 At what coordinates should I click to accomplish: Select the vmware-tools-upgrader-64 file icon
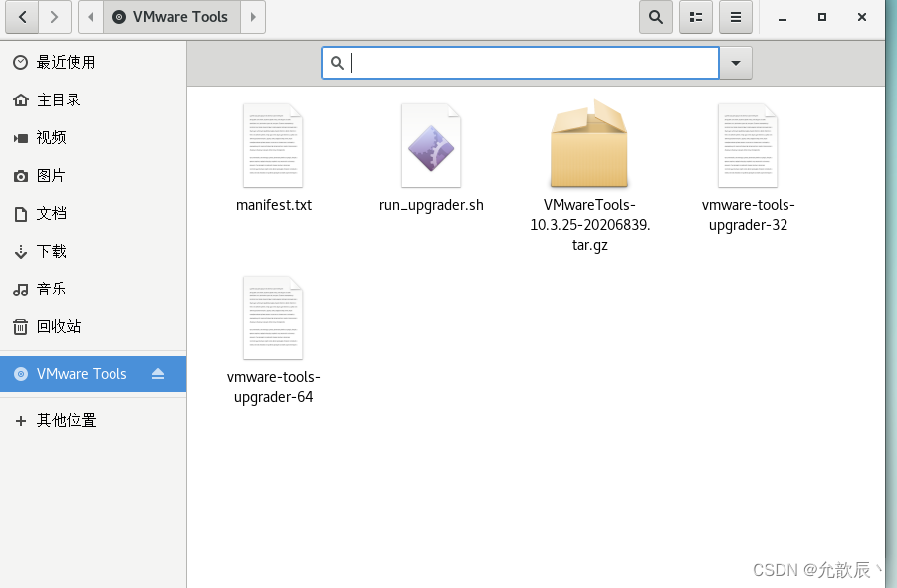tap(273, 317)
